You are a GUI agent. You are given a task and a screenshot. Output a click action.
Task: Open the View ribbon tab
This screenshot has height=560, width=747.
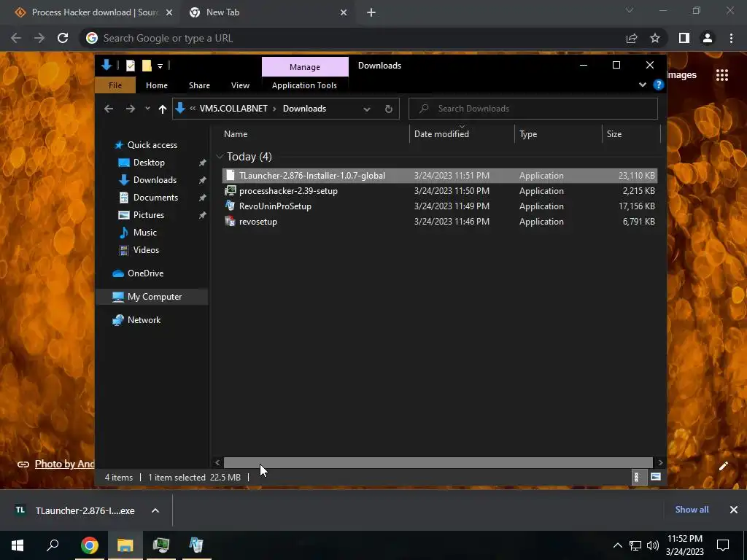[x=240, y=85]
